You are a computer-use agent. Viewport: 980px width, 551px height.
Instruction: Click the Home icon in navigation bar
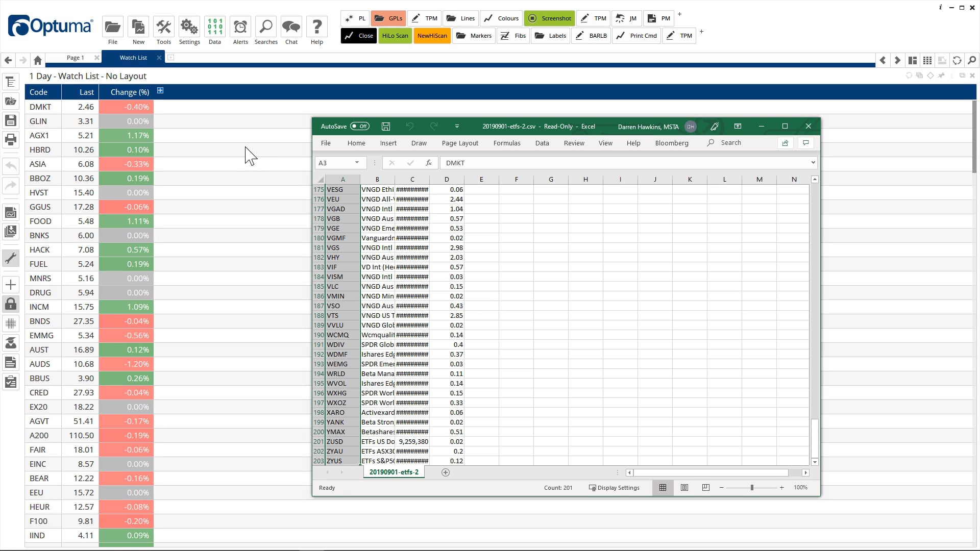tap(38, 60)
